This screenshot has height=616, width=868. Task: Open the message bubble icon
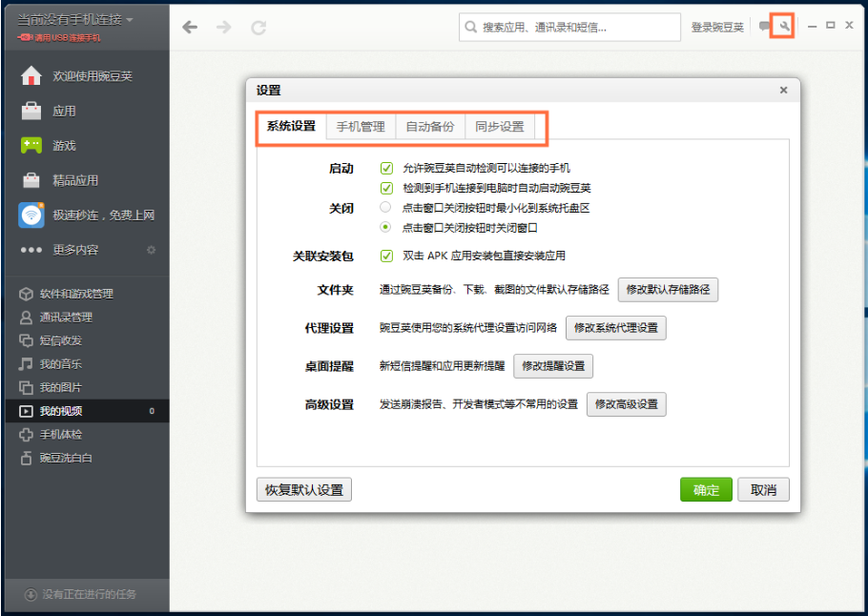tap(764, 27)
